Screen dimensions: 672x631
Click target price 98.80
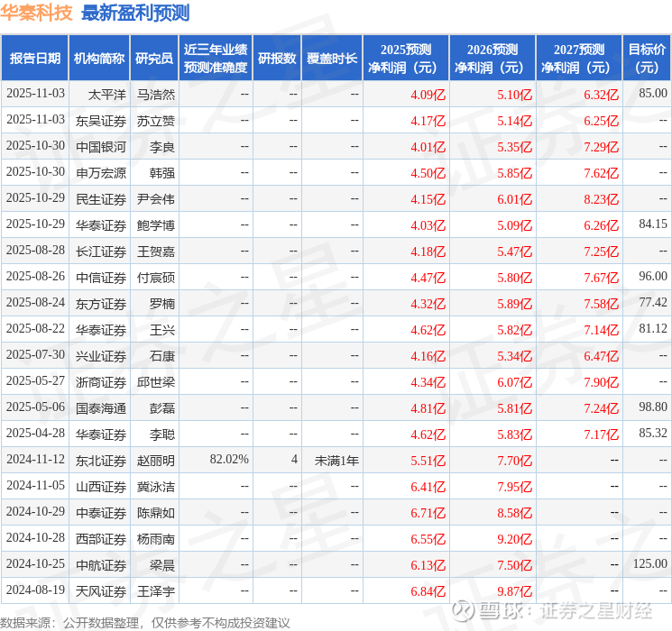[x=653, y=407]
